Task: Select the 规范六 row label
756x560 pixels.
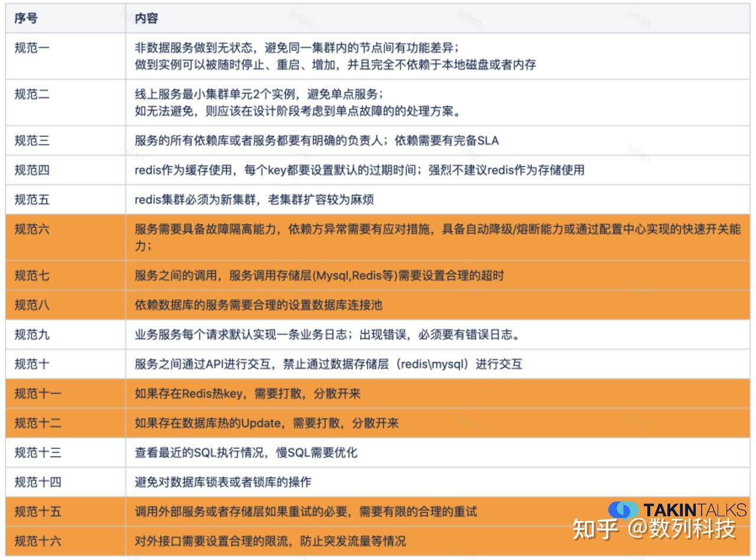Action: (32, 229)
